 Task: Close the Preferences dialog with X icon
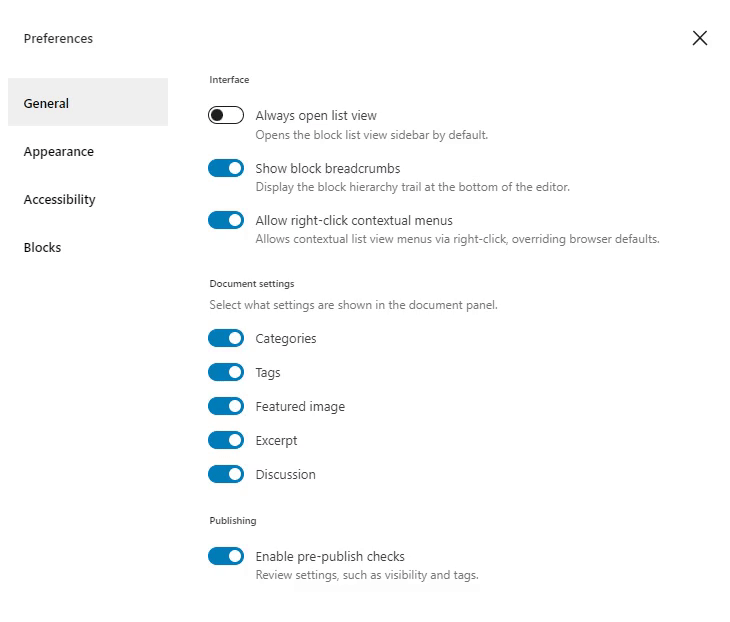point(699,38)
